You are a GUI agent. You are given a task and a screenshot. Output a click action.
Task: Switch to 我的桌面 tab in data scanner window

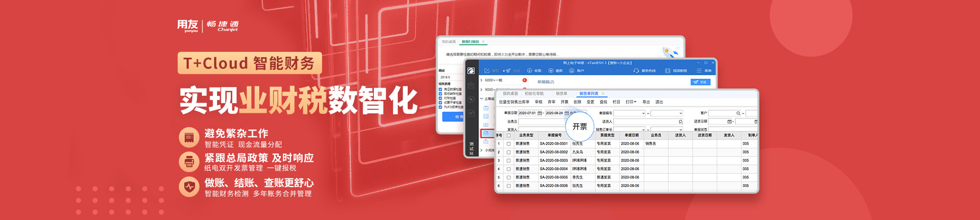tap(449, 42)
